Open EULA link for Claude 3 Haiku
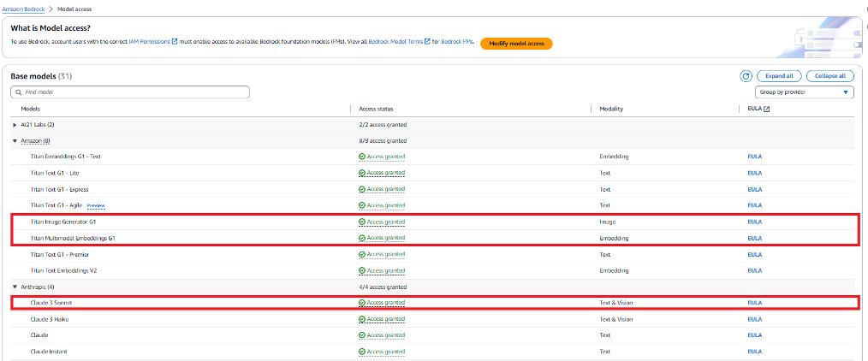868x361 pixels. pos(754,320)
